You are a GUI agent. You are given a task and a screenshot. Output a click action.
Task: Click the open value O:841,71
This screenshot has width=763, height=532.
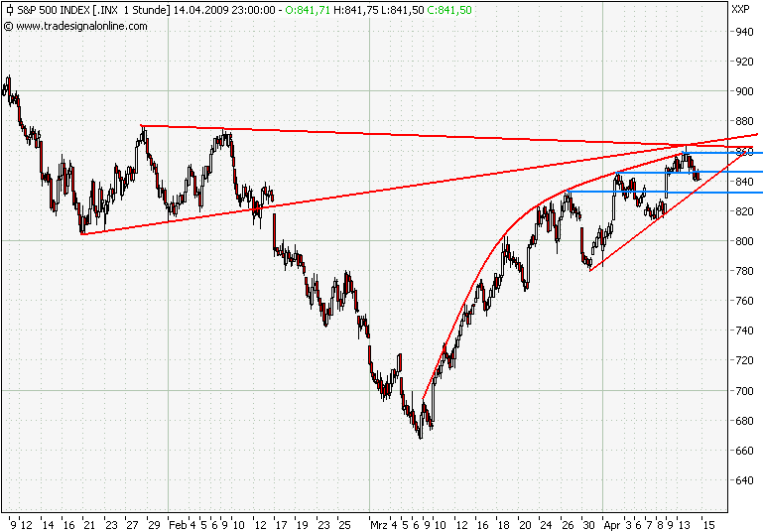(308, 10)
